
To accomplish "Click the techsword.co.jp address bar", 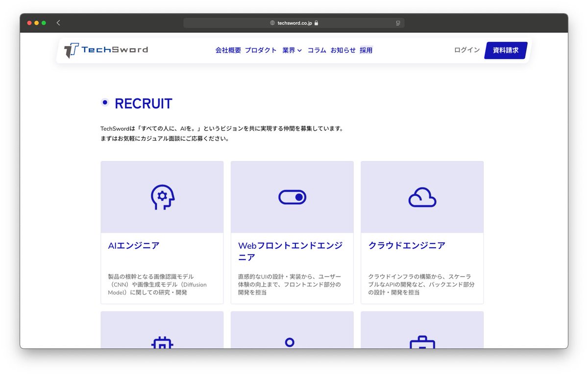I will [x=294, y=23].
